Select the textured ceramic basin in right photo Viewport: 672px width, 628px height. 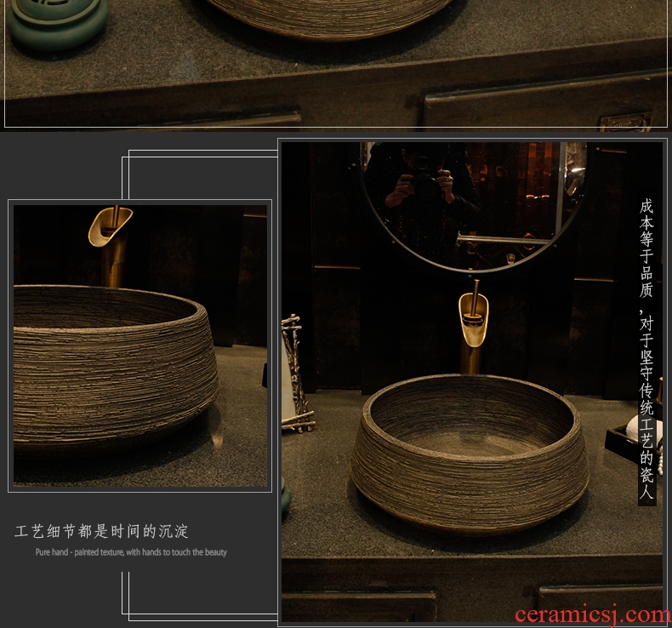click(470, 455)
